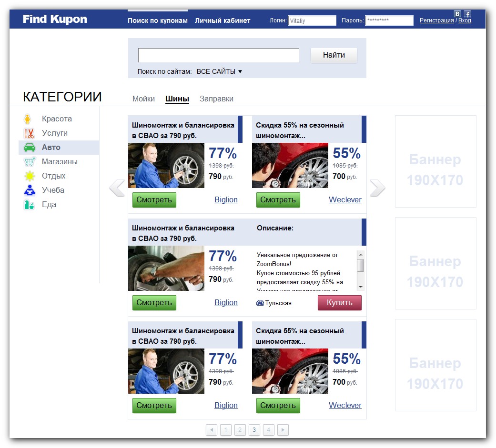The width and height of the screenshot is (496, 448).
Task: Select Услуги category label
Action: click(x=55, y=133)
